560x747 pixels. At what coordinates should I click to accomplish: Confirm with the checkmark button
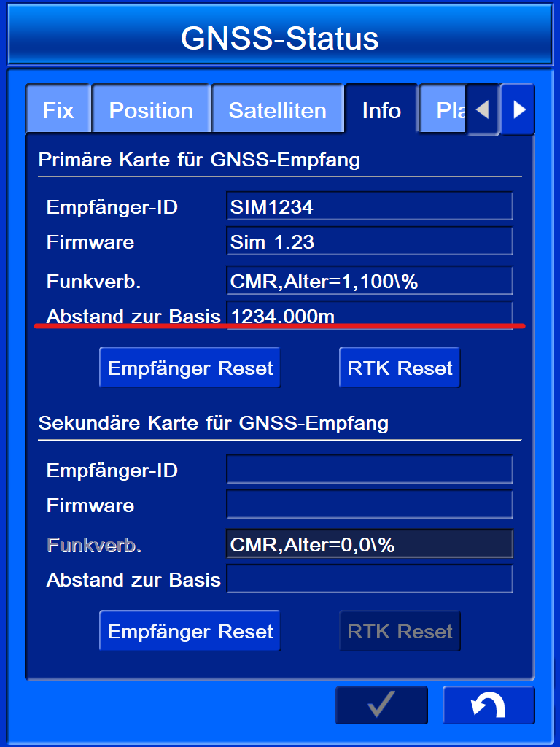pos(381,705)
